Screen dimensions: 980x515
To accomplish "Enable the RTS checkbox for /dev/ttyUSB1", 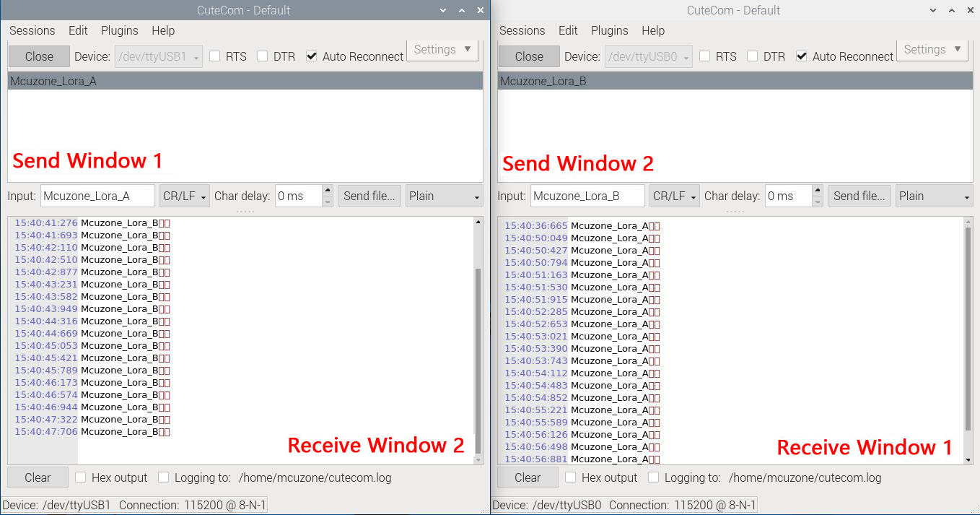I will [215, 56].
